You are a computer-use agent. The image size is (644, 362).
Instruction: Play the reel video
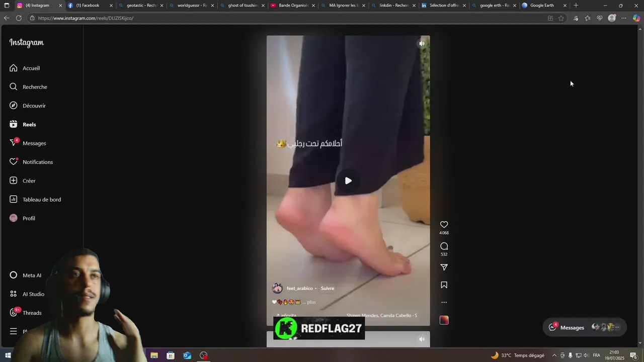348,180
